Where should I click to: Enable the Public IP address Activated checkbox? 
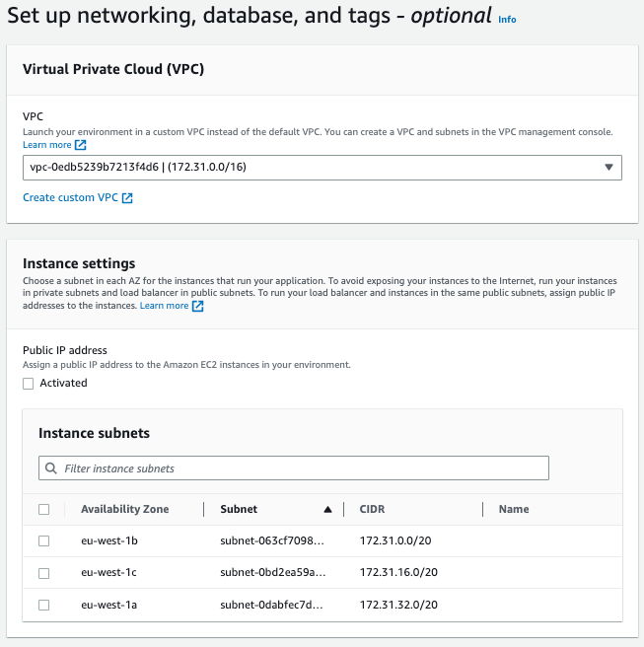29,384
